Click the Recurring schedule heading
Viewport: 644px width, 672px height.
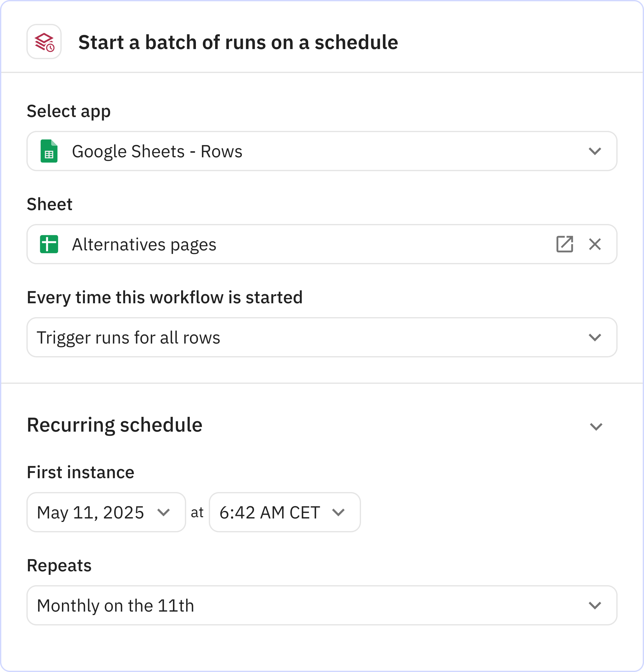(114, 425)
